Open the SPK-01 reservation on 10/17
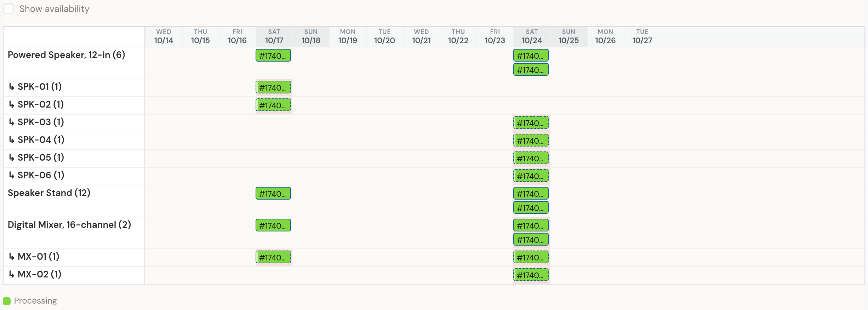 pyautogui.click(x=273, y=87)
